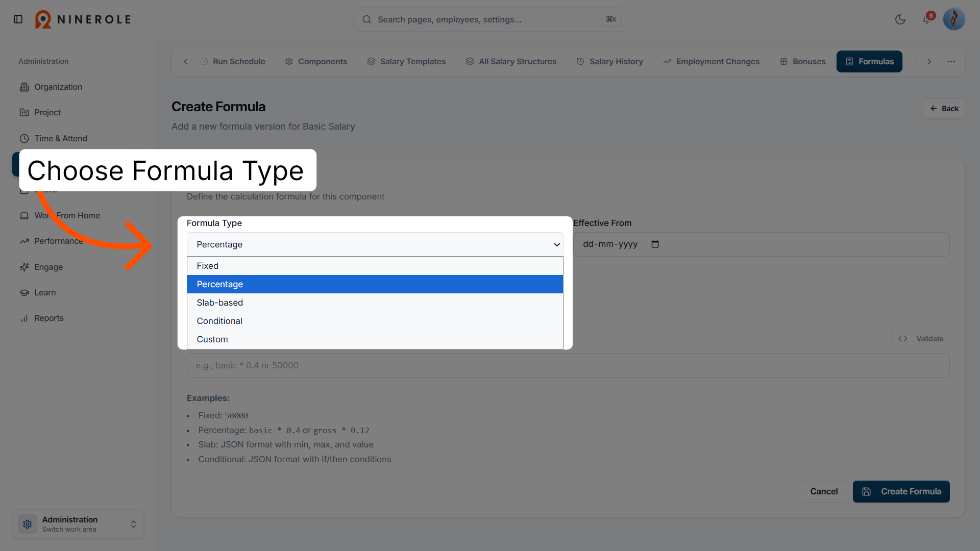Choose Fixed formula type option

(x=375, y=266)
